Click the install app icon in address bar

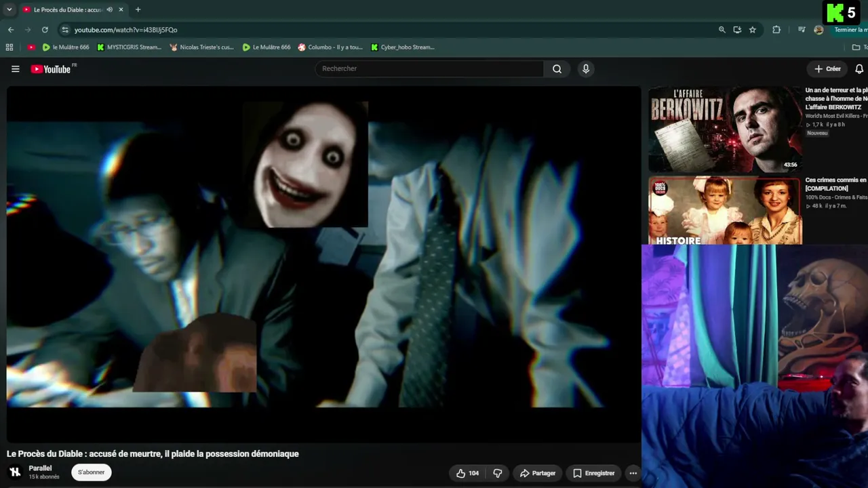tap(737, 30)
